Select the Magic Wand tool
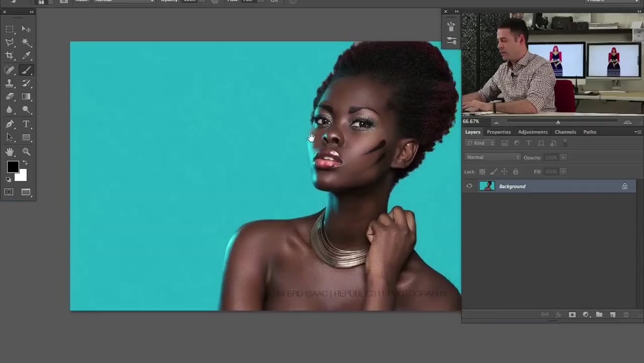This screenshot has width=644, height=363. [x=26, y=42]
